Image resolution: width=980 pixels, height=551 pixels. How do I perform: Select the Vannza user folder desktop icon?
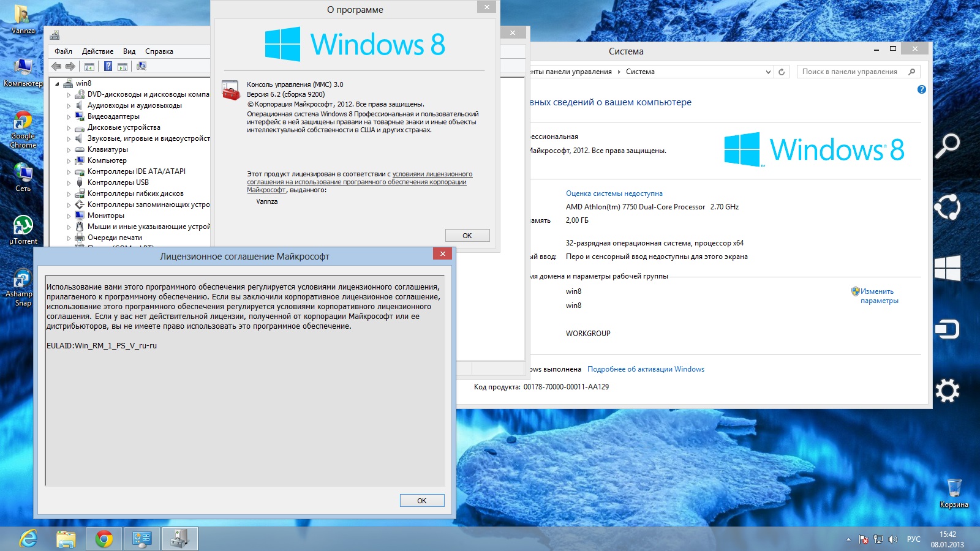(23, 20)
